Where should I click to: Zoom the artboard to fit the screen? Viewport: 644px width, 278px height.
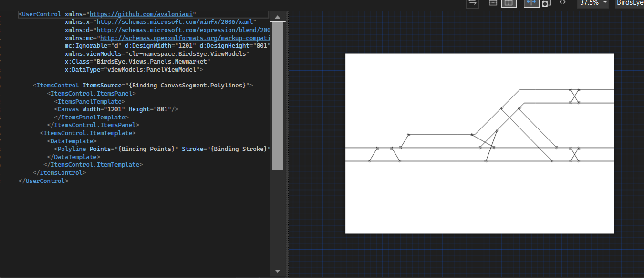531,3
